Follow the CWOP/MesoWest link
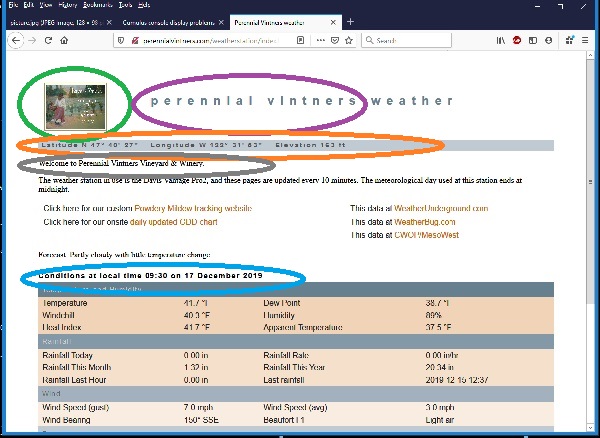Screen dimensions: 600x438 (431, 235)
